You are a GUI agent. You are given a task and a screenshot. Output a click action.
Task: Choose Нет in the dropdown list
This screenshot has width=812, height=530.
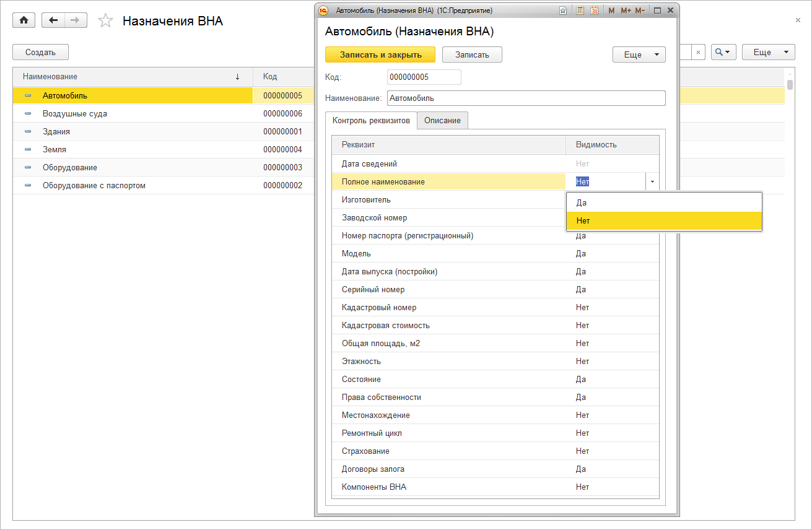(664, 221)
